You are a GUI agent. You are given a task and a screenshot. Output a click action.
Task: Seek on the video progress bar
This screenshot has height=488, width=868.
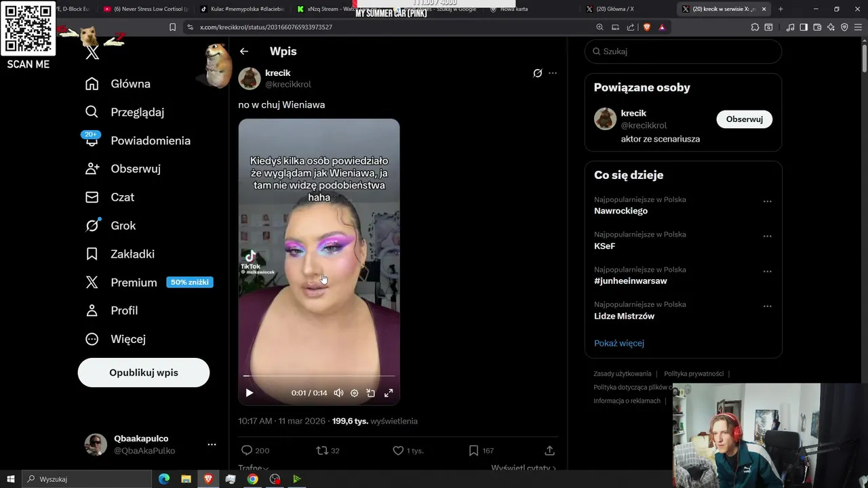click(x=319, y=375)
